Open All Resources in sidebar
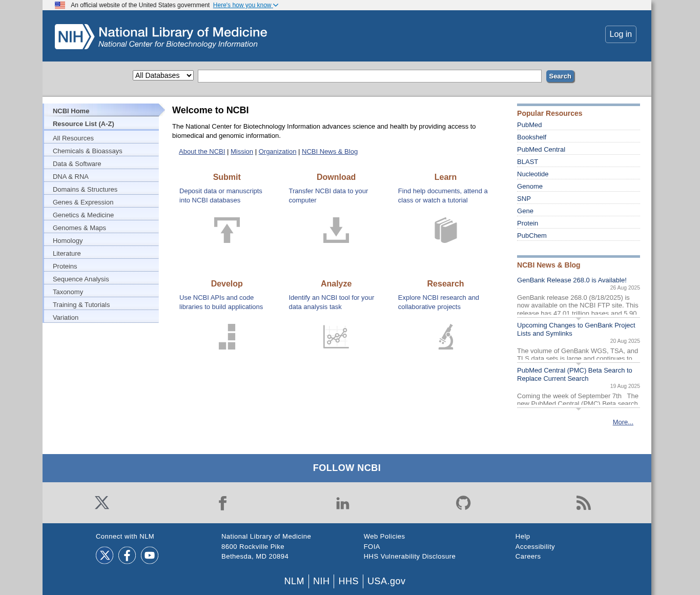 [101, 138]
